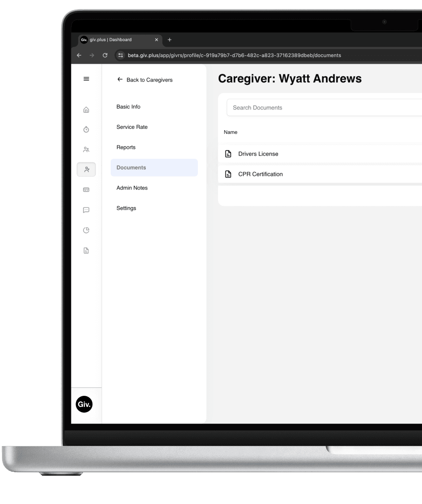422x504 pixels.
Task: Select the giv.plus Dashboard browser tab
Action: [120, 39]
